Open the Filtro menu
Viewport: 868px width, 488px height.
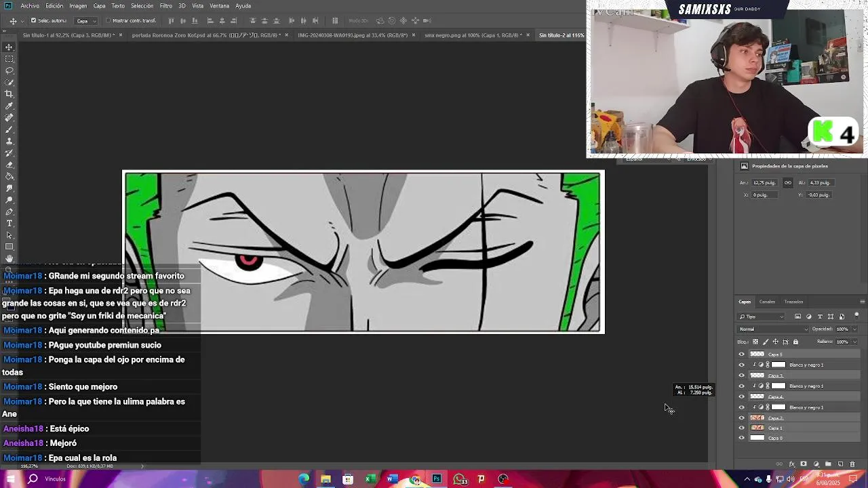[x=166, y=5]
